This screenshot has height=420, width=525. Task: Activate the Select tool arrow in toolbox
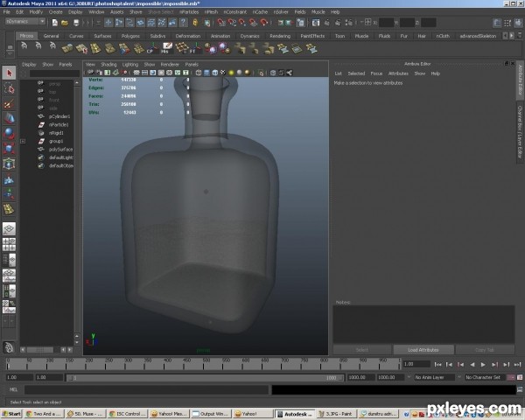(9, 73)
